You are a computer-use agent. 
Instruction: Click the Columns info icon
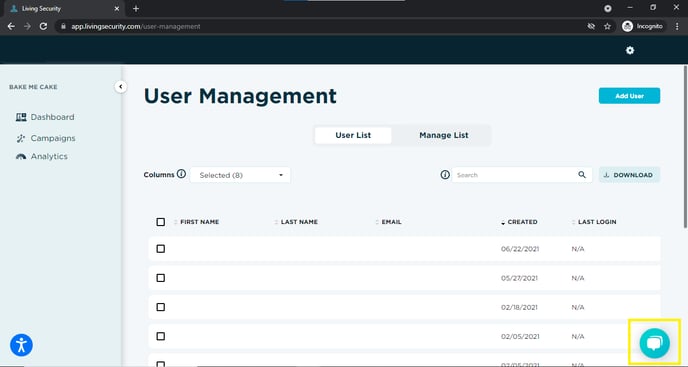[x=181, y=174]
